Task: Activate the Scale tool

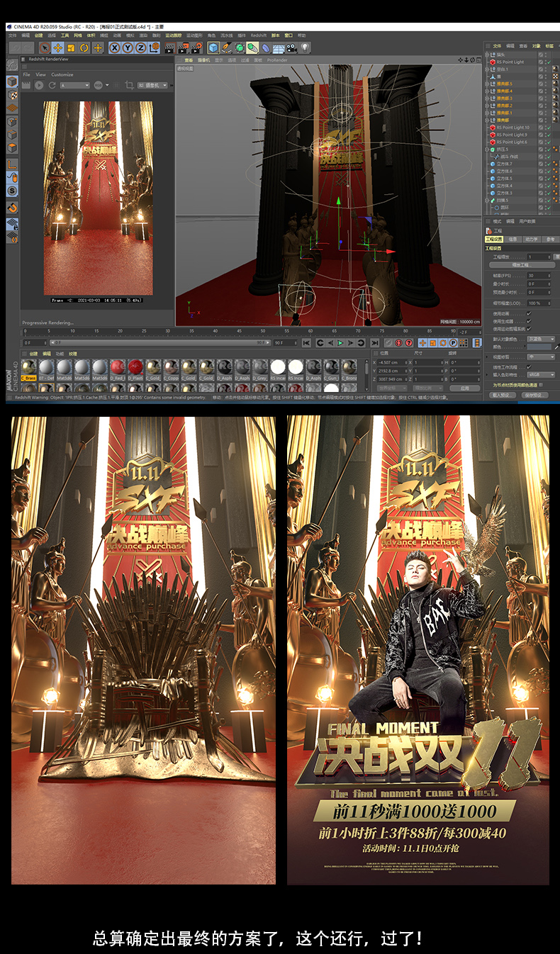Action: 71,48
